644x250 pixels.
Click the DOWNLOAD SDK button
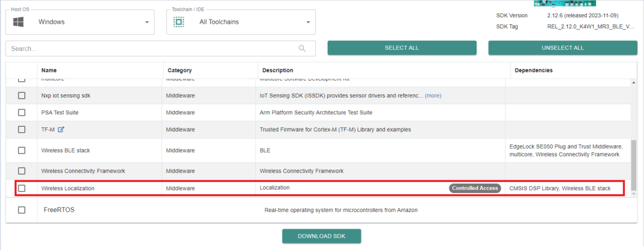click(x=321, y=236)
